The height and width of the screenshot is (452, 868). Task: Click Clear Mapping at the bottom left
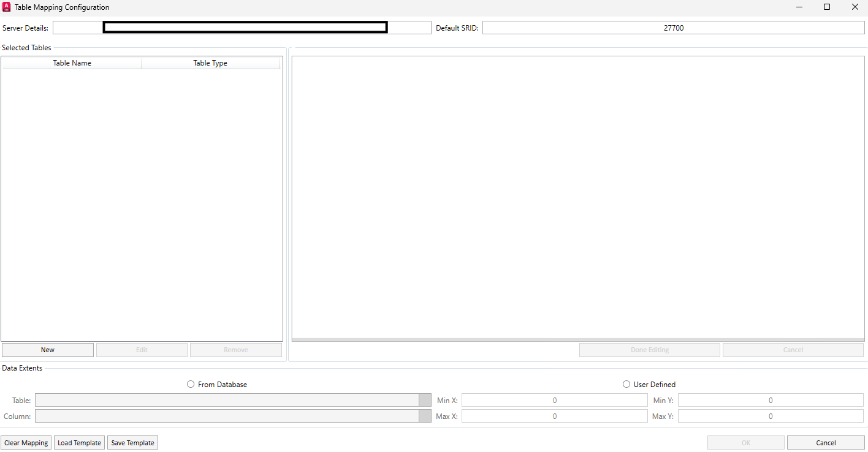click(26, 442)
